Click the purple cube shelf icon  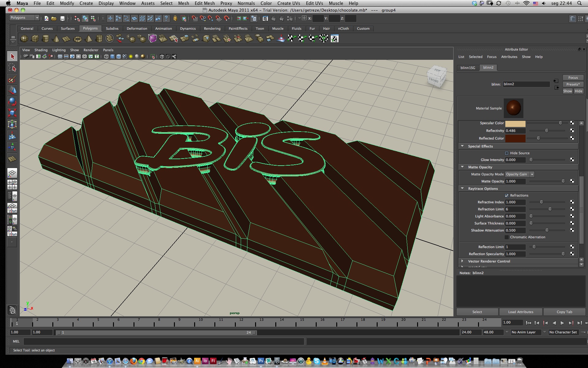pos(152,39)
